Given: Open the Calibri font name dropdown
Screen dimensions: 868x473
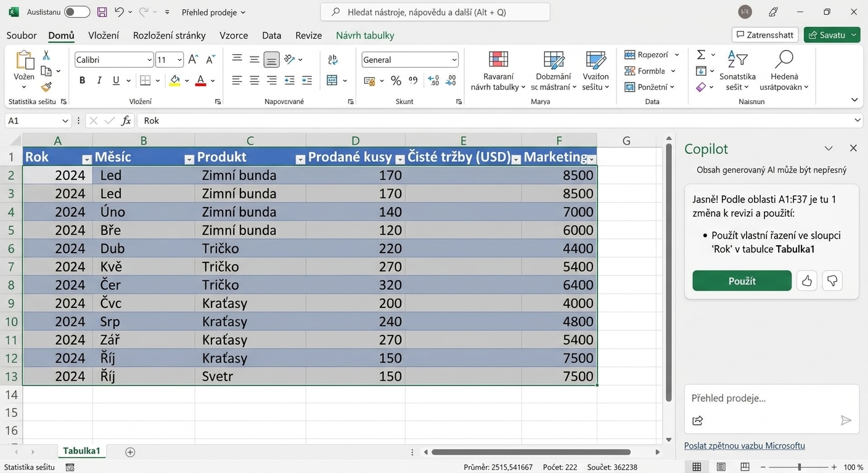Looking at the screenshot, I should point(150,60).
